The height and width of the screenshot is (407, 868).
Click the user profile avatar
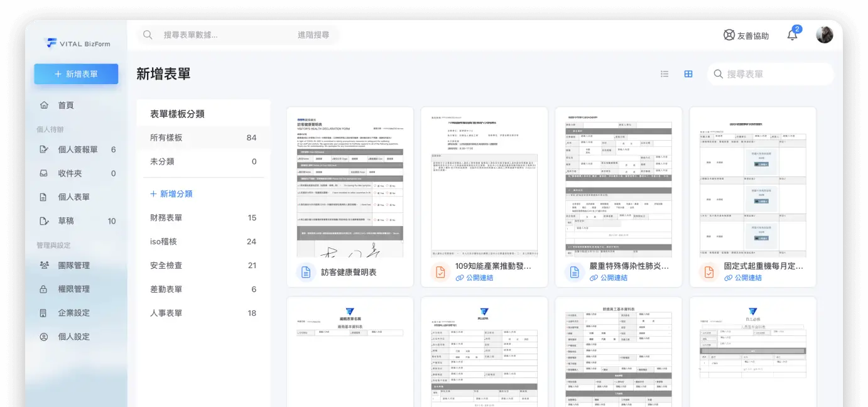point(825,35)
